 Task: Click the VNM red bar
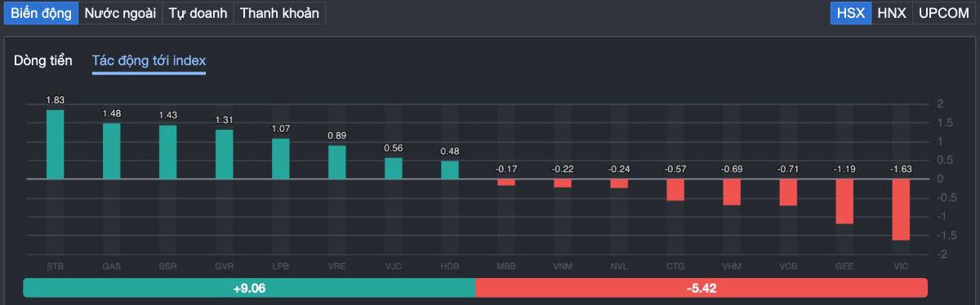[563, 183]
